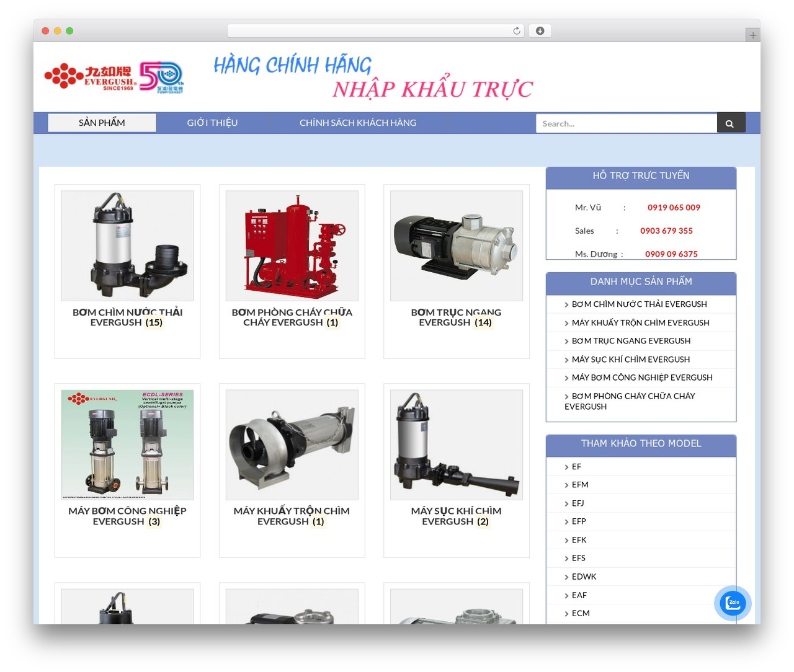Click Mr. Vũ phone number 0919 065 009

coord(674,208)
